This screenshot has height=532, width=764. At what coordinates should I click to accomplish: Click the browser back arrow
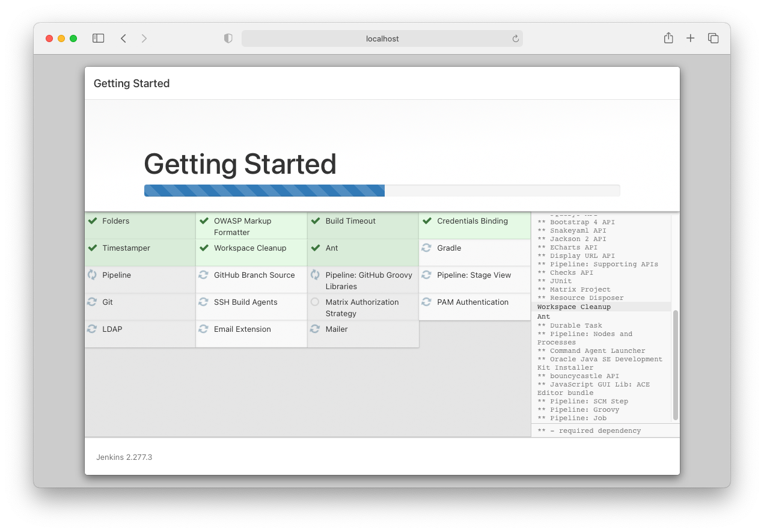coord(123,38)
